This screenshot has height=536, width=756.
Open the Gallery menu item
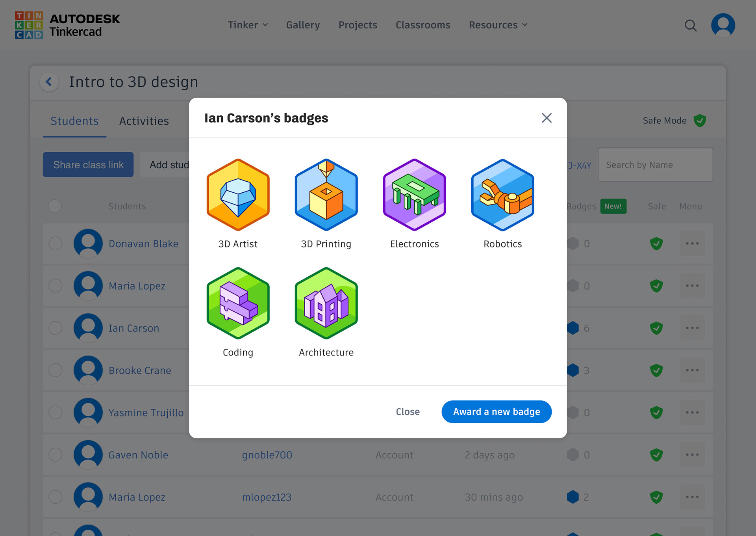click(x=303, y=25)
